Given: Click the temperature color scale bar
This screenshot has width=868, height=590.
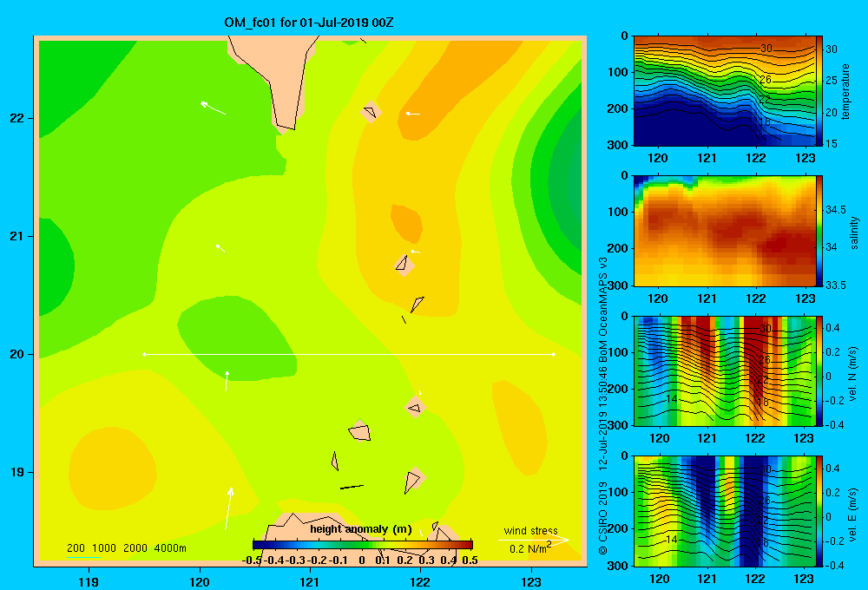Looking at the screenshot, I should tap(819, 91).
